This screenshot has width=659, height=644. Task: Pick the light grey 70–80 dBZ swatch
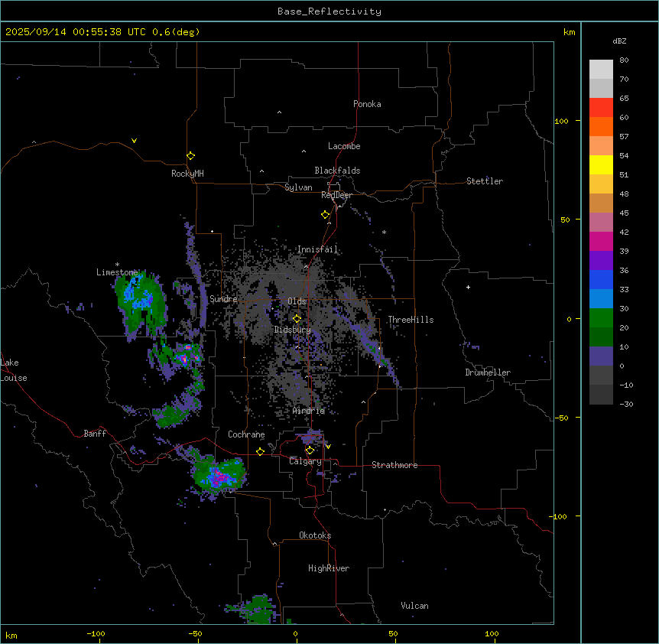[601, 70]
